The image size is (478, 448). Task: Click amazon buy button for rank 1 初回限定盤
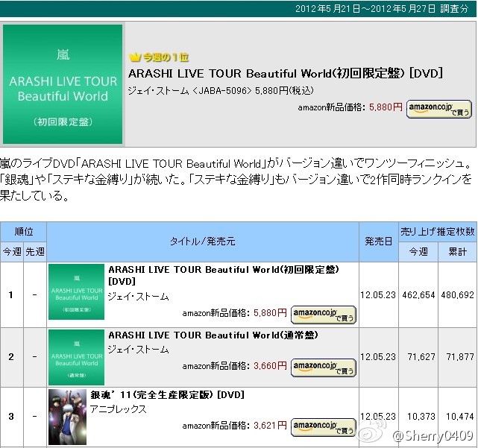pyautogui.click(x=324, y=315)
